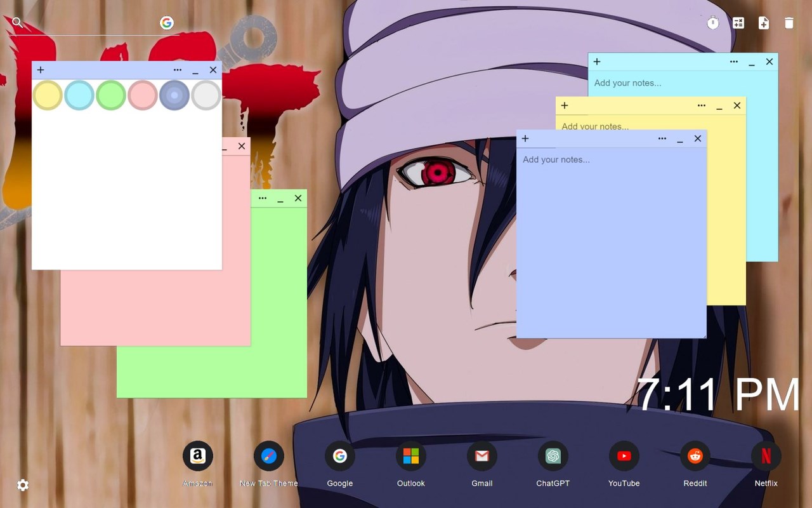Add a note from the cyan note's plus

pos(597,62)
